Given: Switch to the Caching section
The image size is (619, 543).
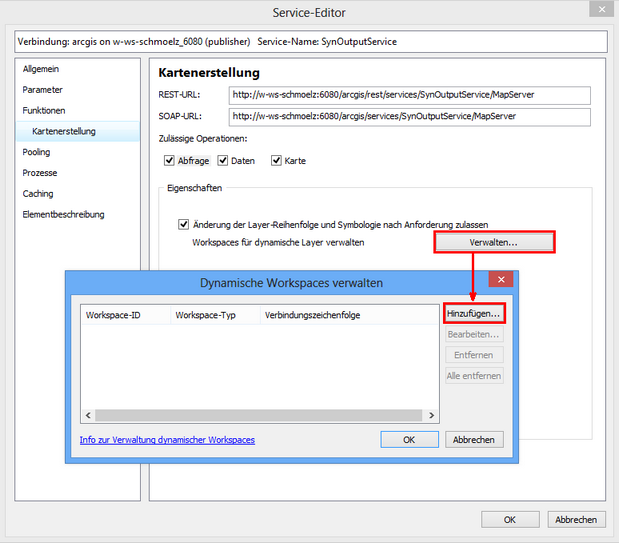Looking at the screenshot, I should point(38,194).
